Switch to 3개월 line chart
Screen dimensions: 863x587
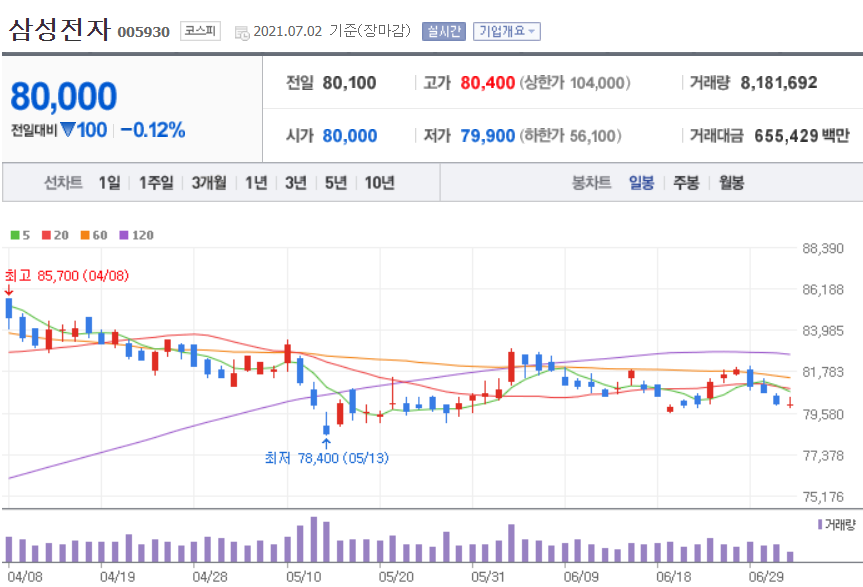[x=209, y=182]
